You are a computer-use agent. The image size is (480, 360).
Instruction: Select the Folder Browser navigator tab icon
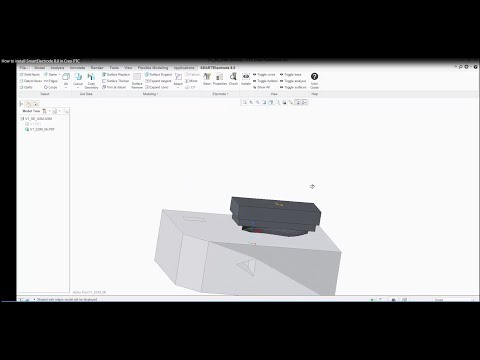click(x=29, y=104)
